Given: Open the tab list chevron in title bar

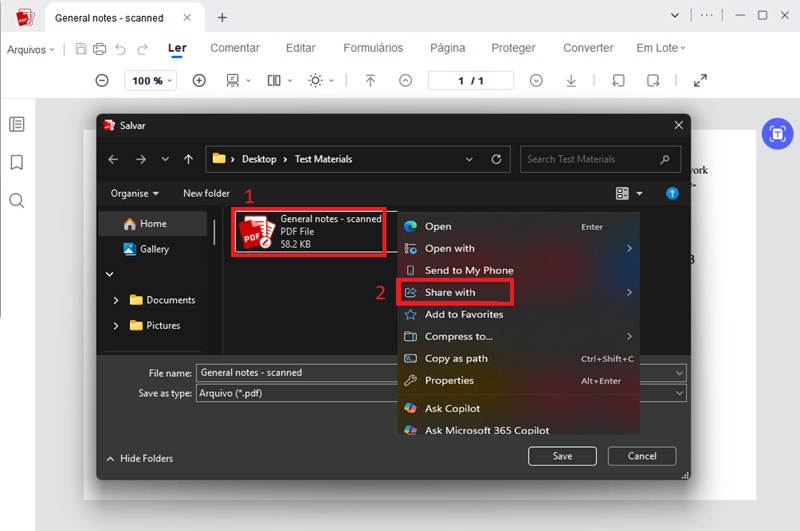Looking at the screenshot, I should (674, 15).
